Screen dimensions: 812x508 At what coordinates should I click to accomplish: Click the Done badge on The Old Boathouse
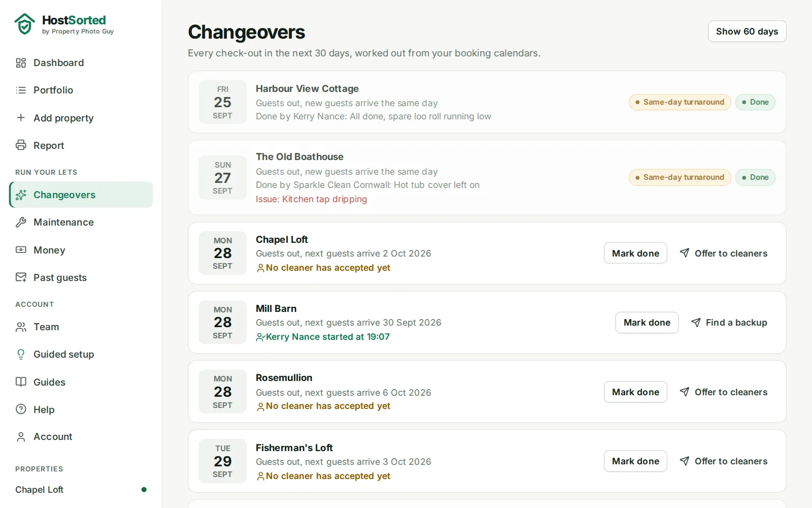(x=755, y=177)
